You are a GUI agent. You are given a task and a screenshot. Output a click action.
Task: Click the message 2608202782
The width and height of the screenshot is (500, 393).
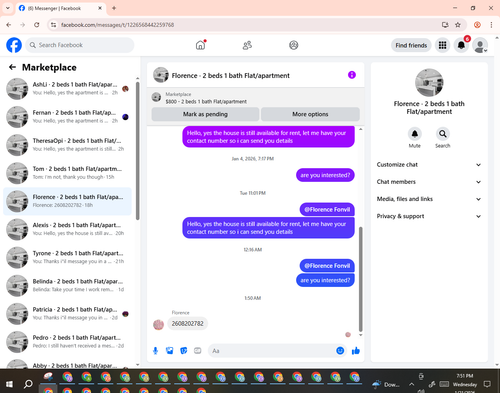[187, 324]
